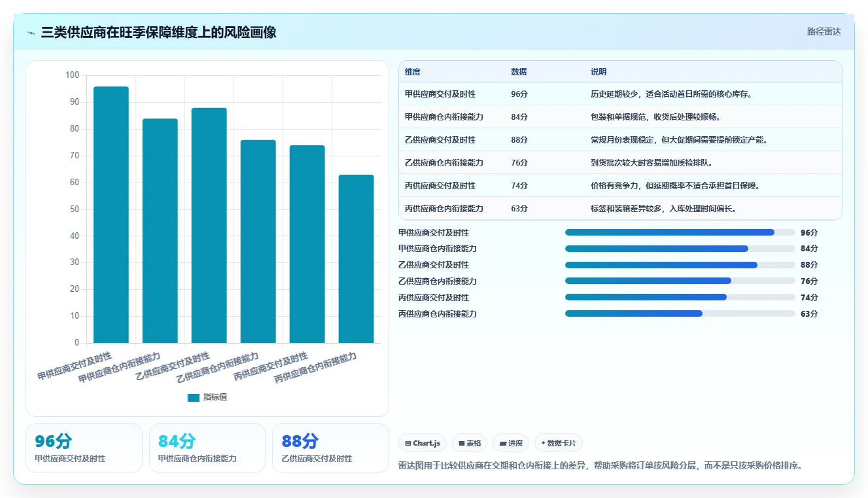Click the main title 三类供应商在旺季保障维度上的风险画像
This screenshot has width=868, height=498.
click(158, 32)
